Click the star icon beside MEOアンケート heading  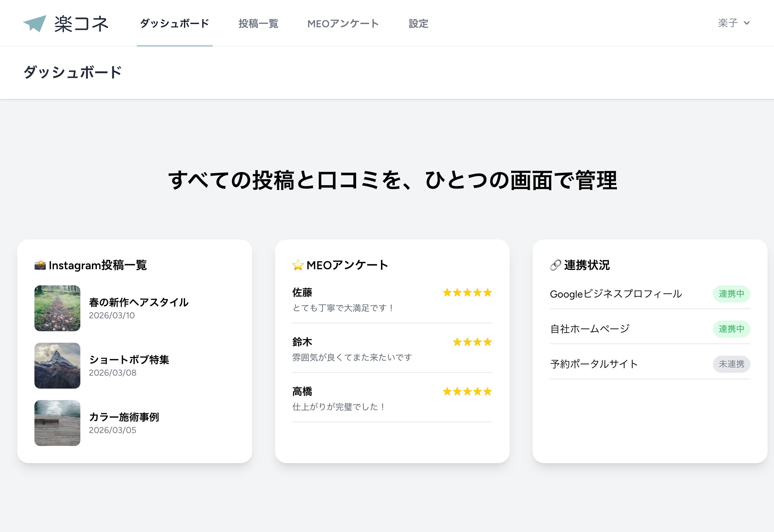point(298,265)
